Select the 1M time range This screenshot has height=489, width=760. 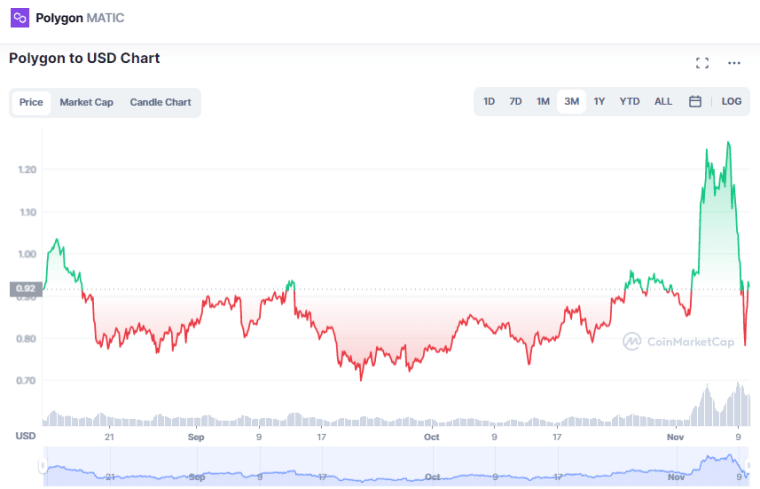pos(543,101)
